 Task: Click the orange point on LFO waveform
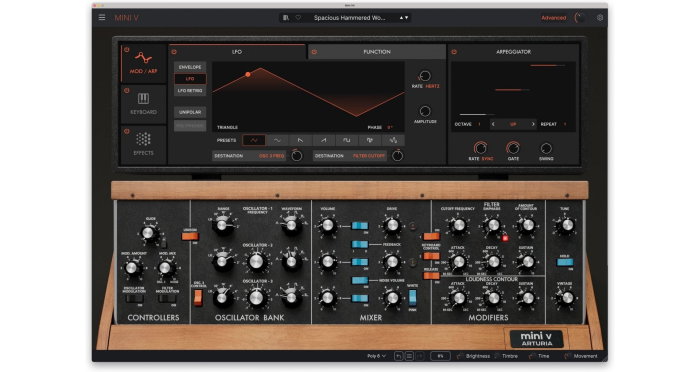coord(248,74)
